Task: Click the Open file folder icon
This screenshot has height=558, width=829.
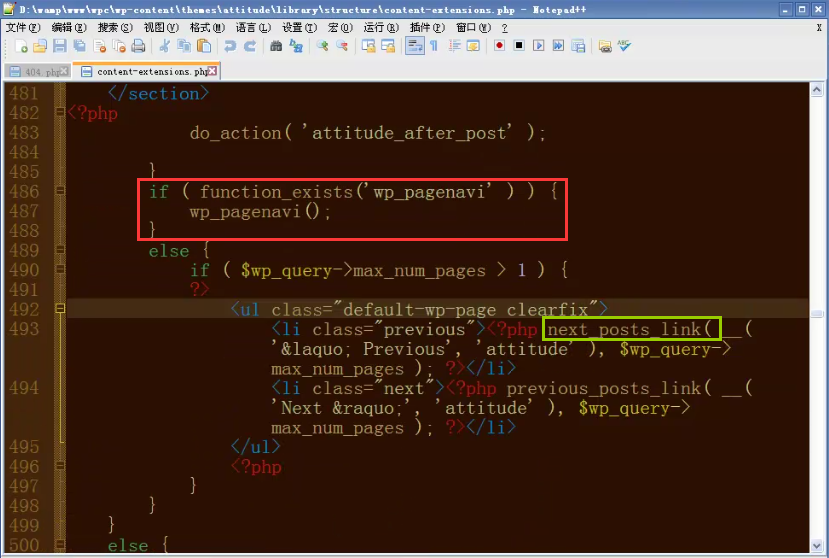Action: click(40, 46)
